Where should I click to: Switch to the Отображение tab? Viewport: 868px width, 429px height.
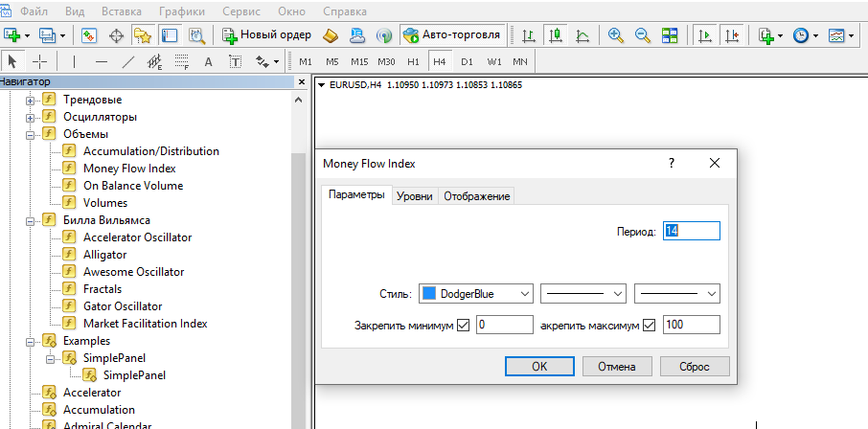point(476,196)
